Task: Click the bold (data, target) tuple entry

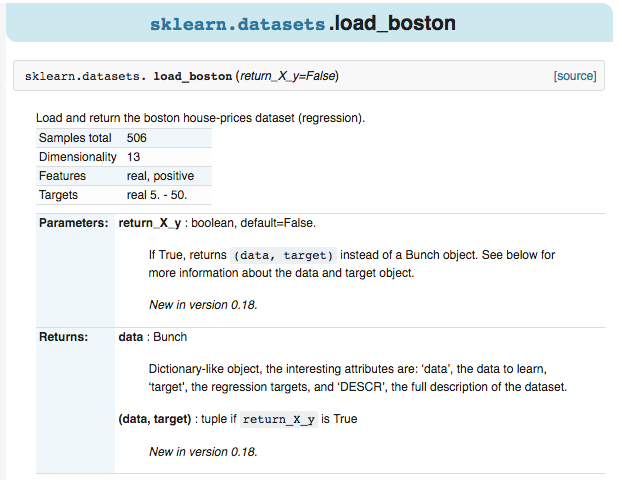Action: (153, 419)
